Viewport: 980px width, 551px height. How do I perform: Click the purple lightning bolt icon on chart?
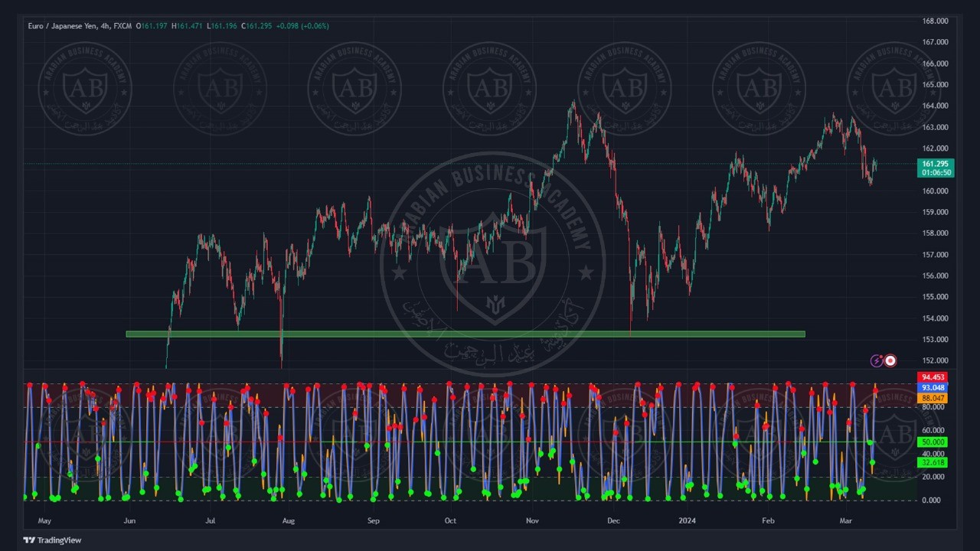pyautogui.click(x=877, y=360)
